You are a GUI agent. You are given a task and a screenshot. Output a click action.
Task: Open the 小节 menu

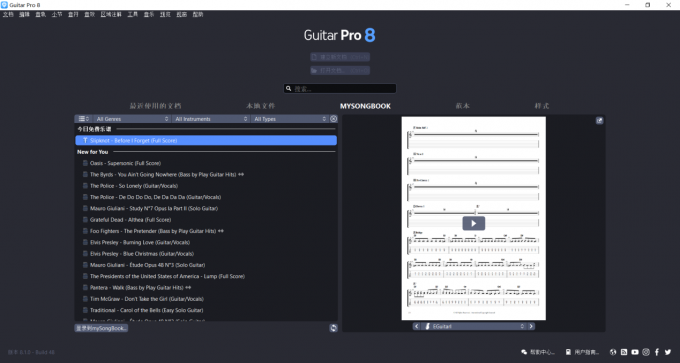pyautogui.click(x=57, y=14)
